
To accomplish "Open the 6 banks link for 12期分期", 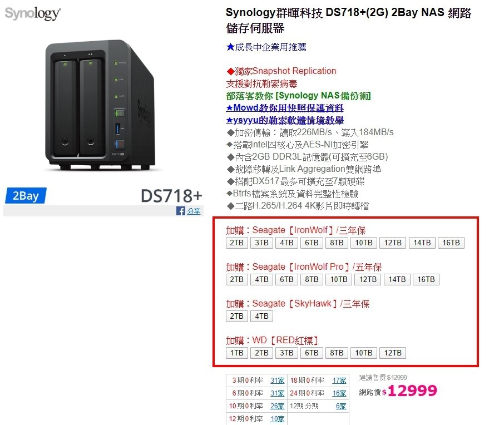I will (x=341, y=406).
